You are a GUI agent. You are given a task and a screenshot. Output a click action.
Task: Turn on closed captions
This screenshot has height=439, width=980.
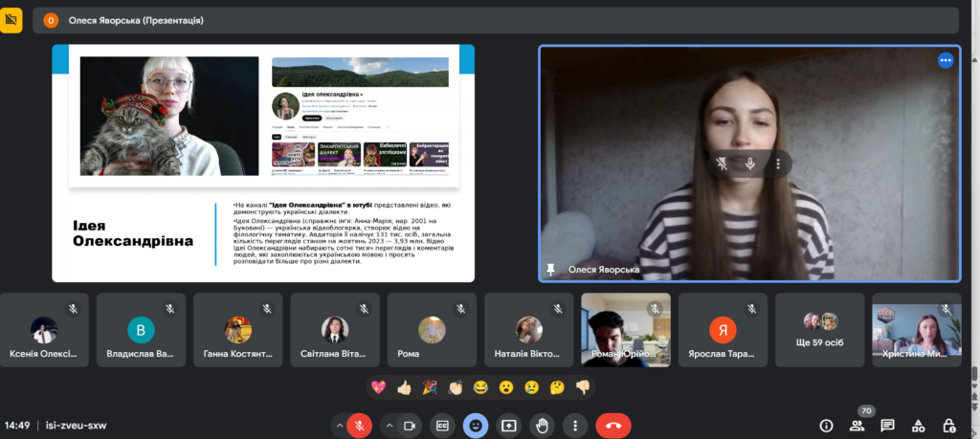(442, 426)
